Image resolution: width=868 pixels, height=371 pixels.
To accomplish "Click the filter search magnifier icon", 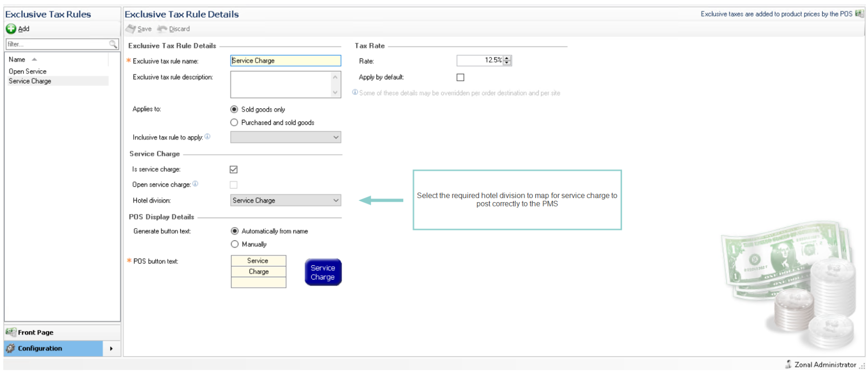I will (113, 44).
